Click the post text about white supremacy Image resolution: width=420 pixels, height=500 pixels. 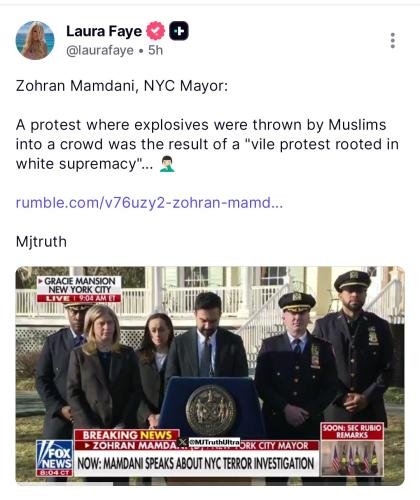coord(207,144)
